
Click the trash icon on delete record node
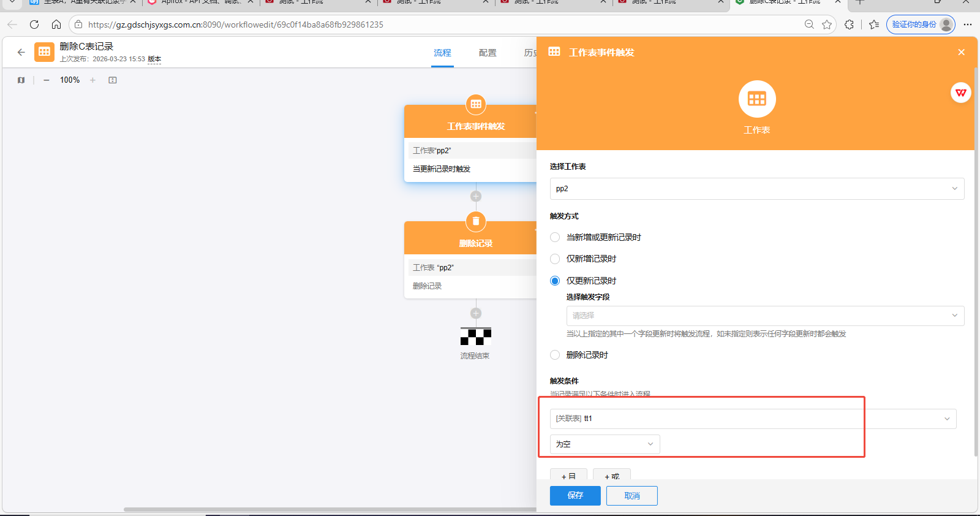pos(476,221)
